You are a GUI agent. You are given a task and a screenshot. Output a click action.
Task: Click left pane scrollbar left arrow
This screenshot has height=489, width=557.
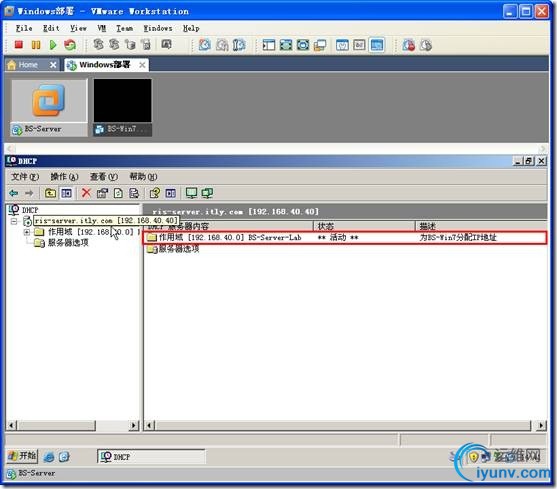(x=11, y=425)
